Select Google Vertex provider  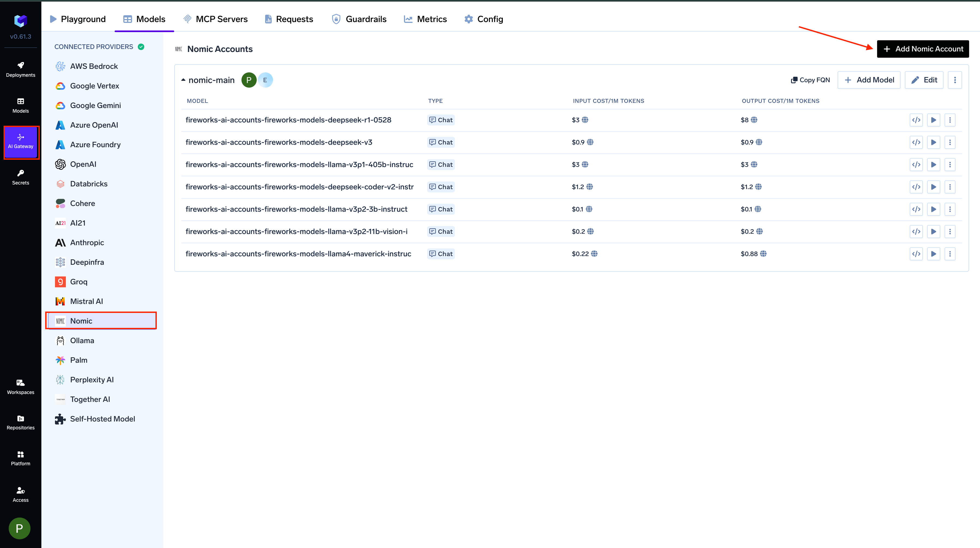pyautogui.click(x=94, y=86)
